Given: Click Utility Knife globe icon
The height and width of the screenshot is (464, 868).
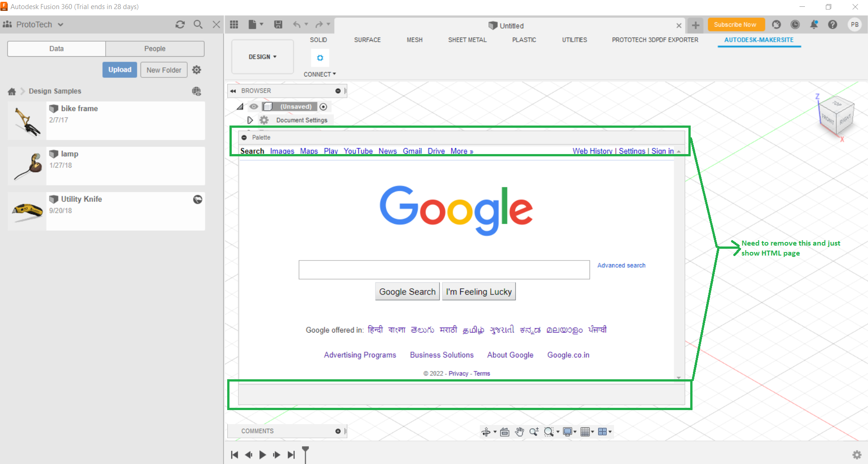Looking at the screenshot, I should [198, 199].
